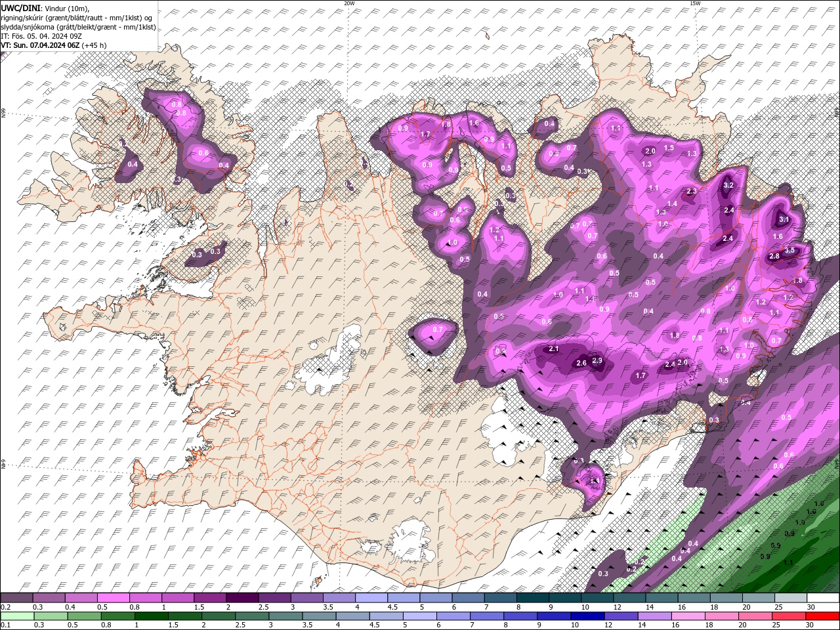Screen dimensions: 840x630
Task: Pick the bright red 30 rain-scale swatch
Action: coord(822,616)
